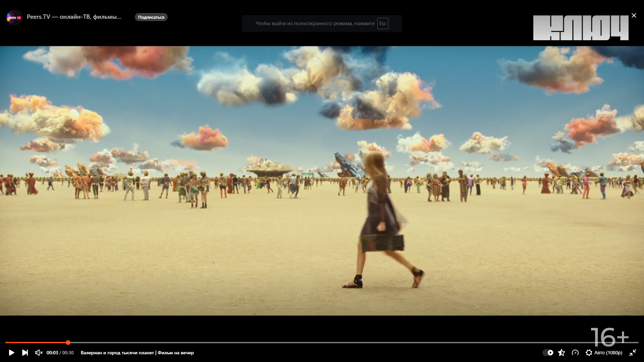
Task: Play the paused video
Action: pos(11,353)
